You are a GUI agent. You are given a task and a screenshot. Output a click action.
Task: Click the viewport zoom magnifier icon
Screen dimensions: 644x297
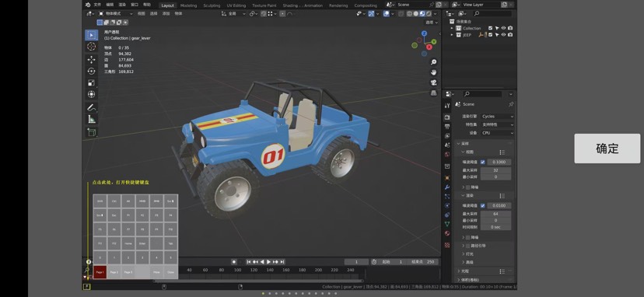[x=433, y=62]
